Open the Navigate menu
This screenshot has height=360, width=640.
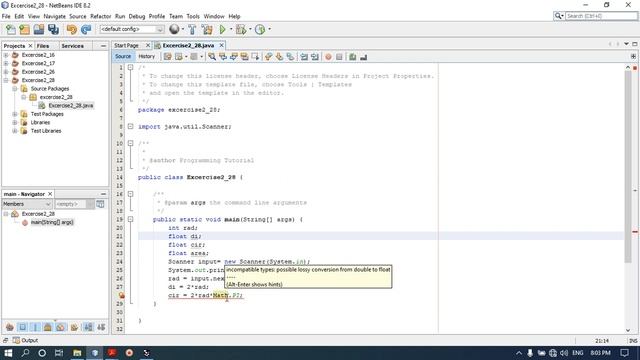coord(55,16)
